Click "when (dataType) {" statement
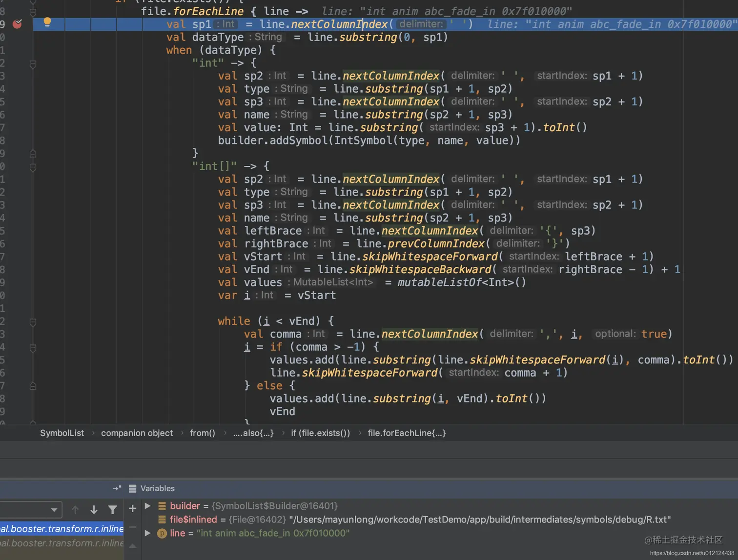This screenshot has height=560, width=738. (221, 50)
